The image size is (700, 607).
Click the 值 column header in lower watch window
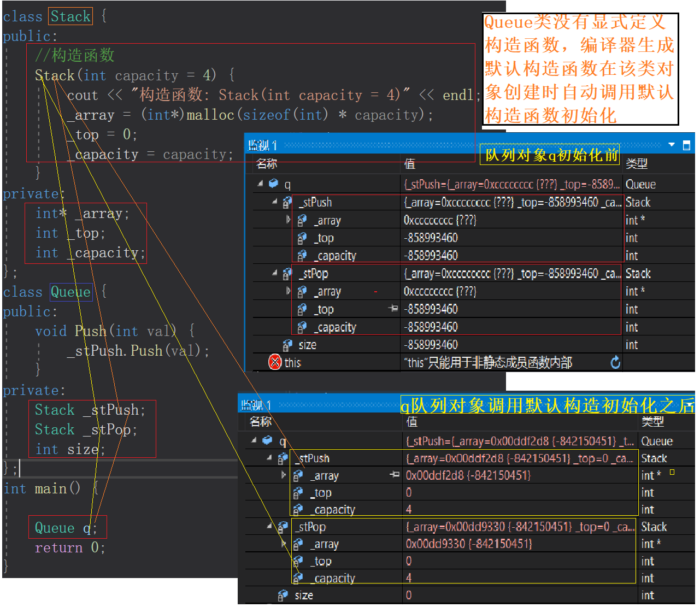pyautogui.click(x=412, y=421)
